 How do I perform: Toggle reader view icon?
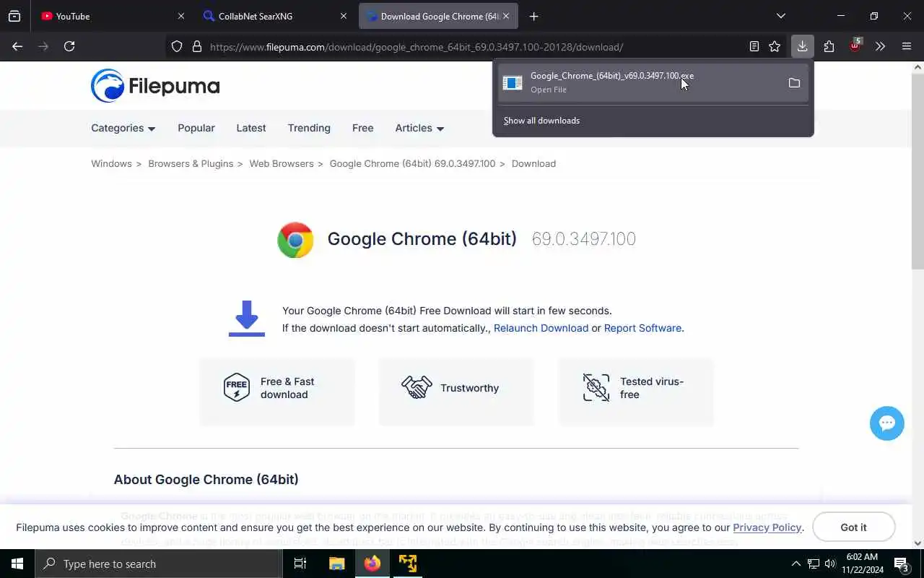pos(754,46)
